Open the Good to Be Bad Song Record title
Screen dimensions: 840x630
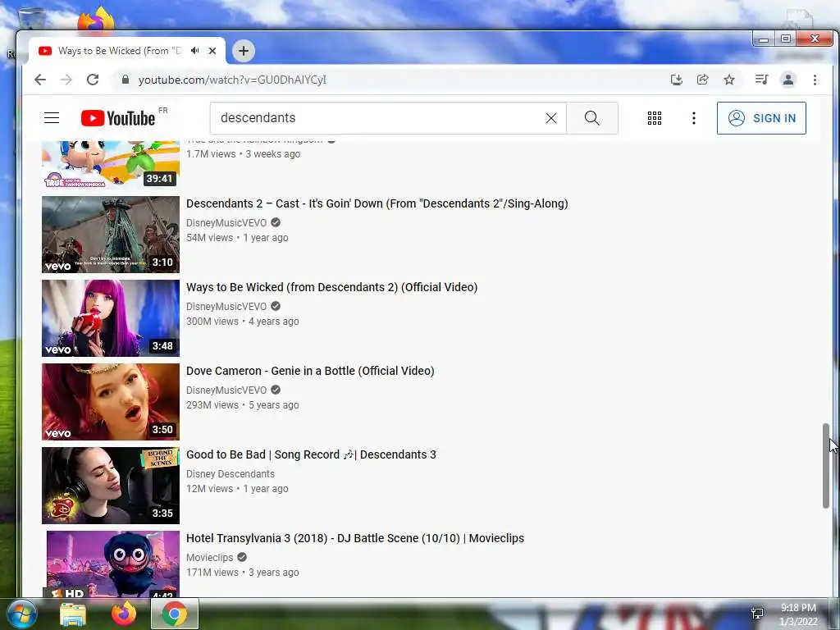311,454
